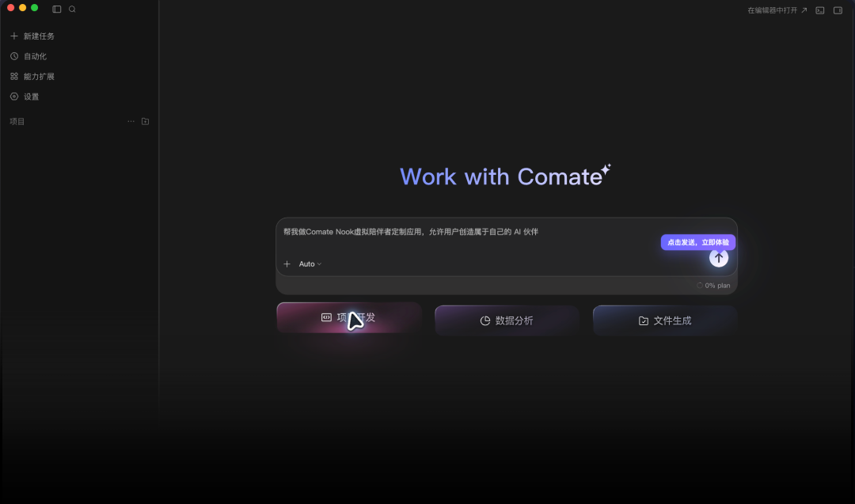Image resolution: width=855 pixels, height=504 pixels.
Task: Click the new project folder icon
Action: click(145, 122)
